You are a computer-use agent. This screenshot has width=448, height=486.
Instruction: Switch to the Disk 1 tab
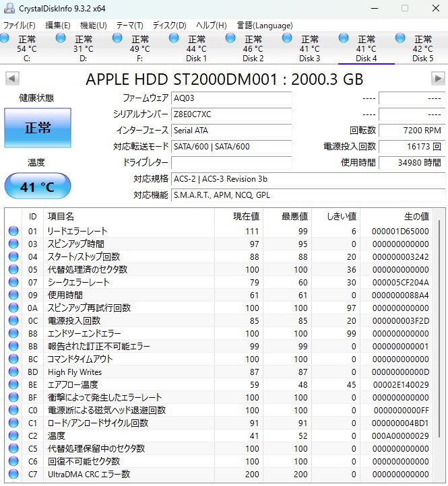click(x=196, y=48)
